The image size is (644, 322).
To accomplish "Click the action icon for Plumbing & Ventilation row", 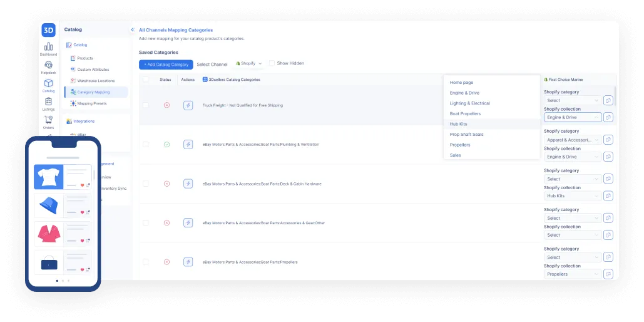I will (x=188, y=144).
